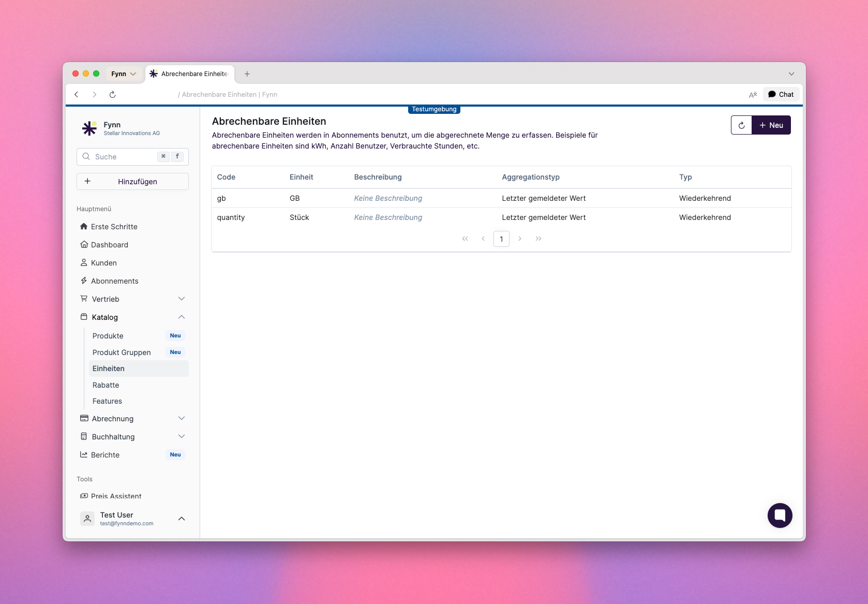
Task: Click the Vertrieb shopping cart icon
Action: point(84,299)
